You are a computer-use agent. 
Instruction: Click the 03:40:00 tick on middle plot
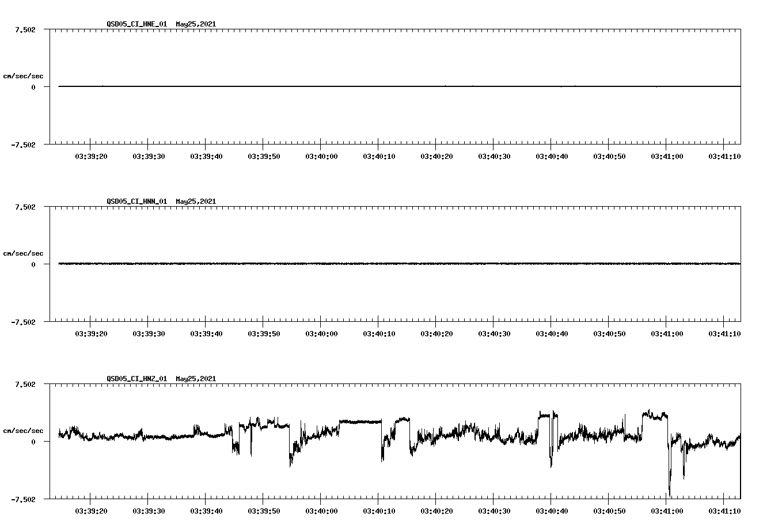(x=321, y=332)
